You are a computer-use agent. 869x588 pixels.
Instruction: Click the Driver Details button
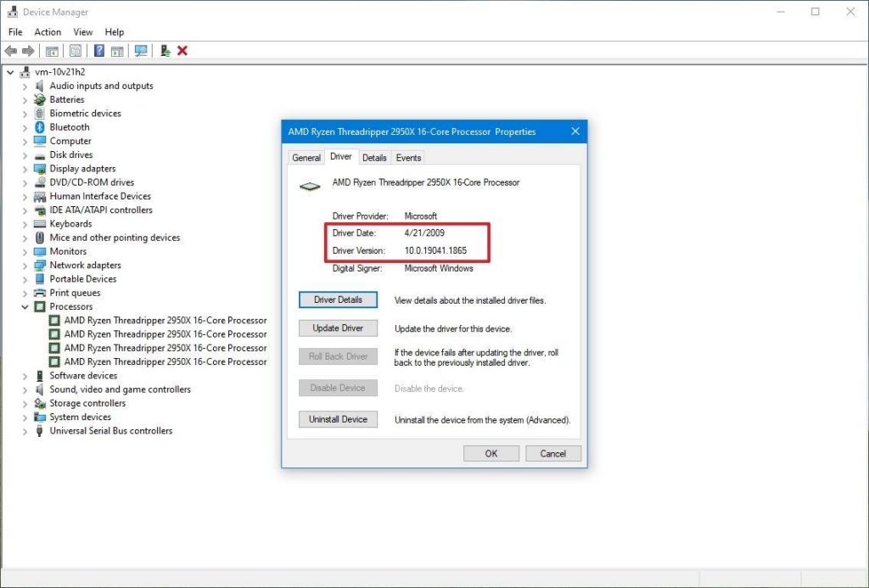pyautogui.click(x=338, y=300)
